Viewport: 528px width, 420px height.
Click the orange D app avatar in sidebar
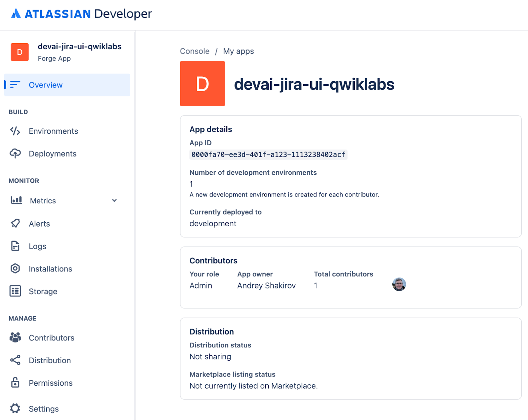click(x=20, y=52)
